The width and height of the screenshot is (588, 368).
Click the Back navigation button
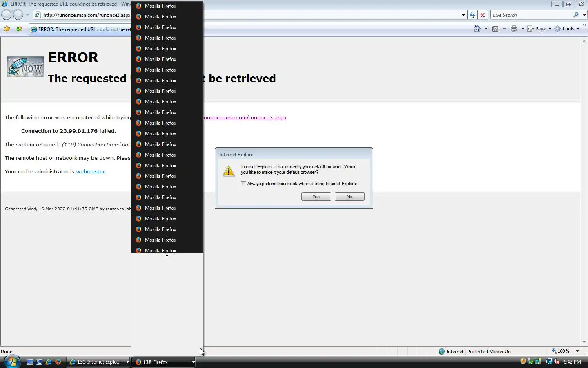pyautogui.click(x=7, y=15)
